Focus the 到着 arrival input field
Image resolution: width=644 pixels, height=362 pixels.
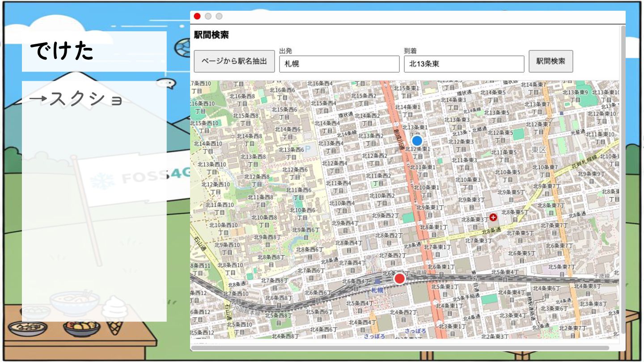coord(464,64)
